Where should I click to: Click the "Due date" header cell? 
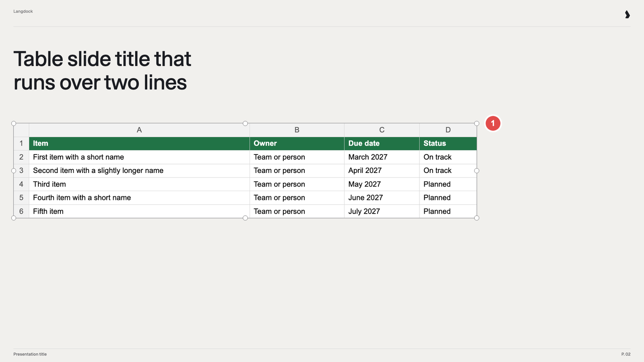382,144
